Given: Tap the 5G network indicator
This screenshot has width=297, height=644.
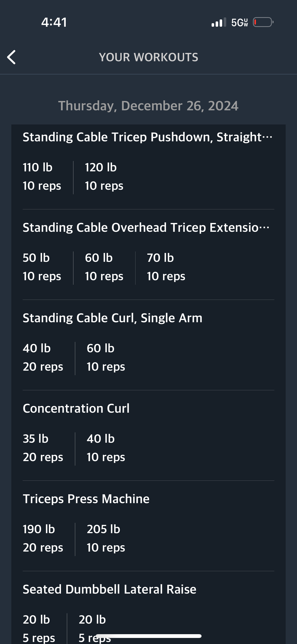Looking at the screenshot, I should click(x=240, y=22).
